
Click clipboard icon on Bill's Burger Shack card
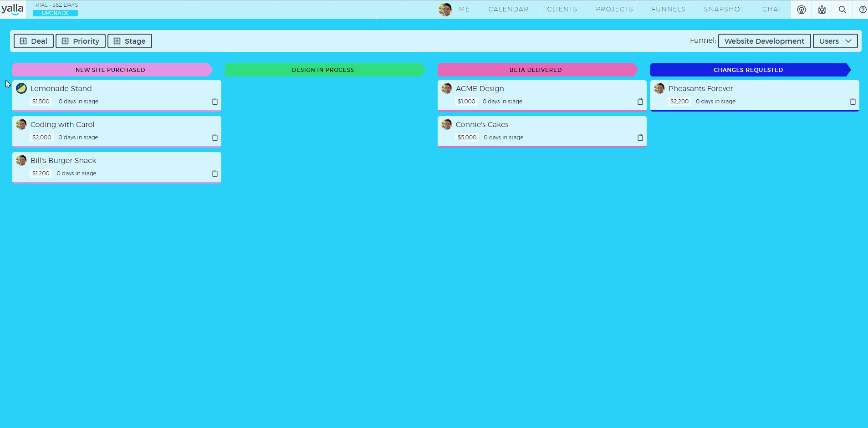click(215, 173)
